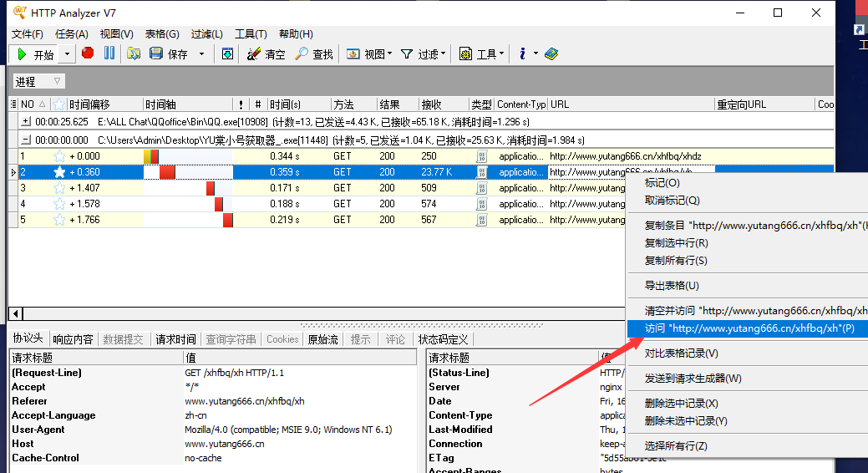Choose 发送到请求生成器(W) in context menu
The image size is (868, 473).
[x=693, y=379]
